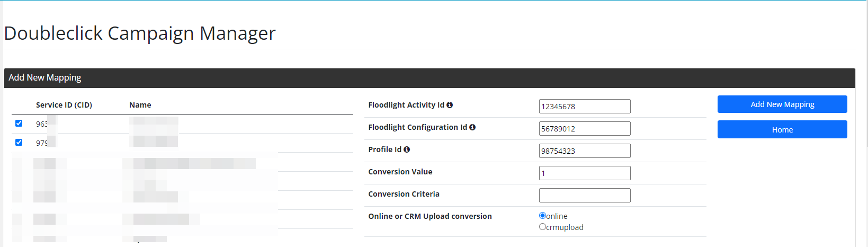
Task: Uncheck the checkbox for service ID starting 979
Action: 19,142
